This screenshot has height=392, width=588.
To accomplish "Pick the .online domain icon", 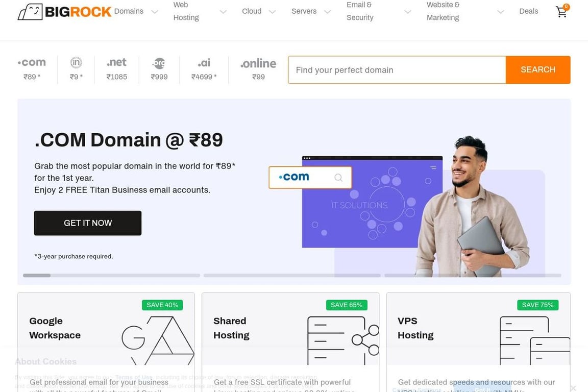I will 258,63.
